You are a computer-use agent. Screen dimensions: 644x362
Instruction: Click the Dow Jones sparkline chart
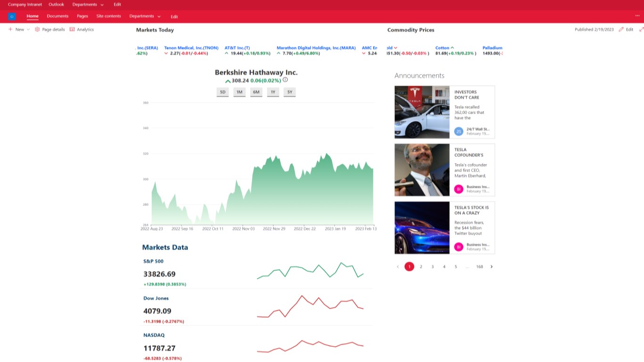(x=310, y=307)
